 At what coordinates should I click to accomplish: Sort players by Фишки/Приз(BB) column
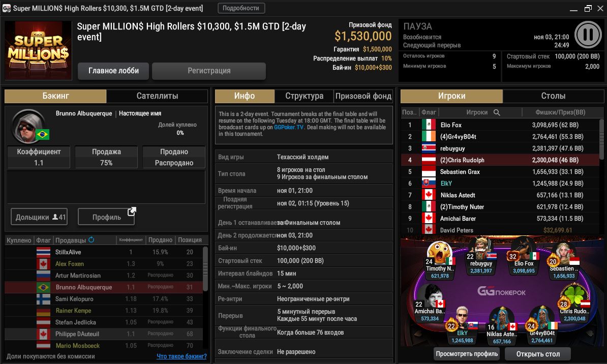click(560, 112)
